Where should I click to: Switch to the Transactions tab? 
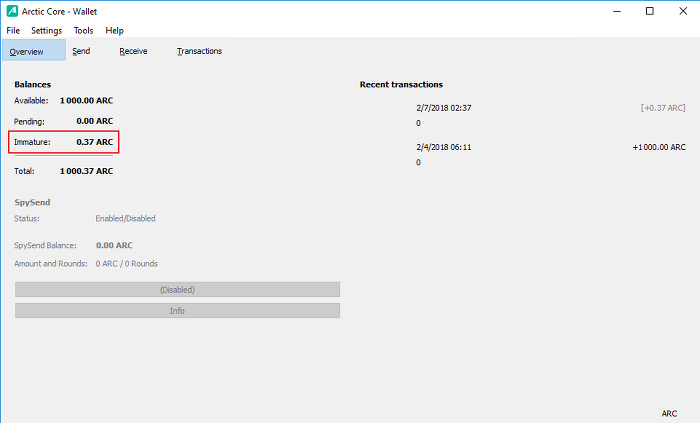[199, 51]
